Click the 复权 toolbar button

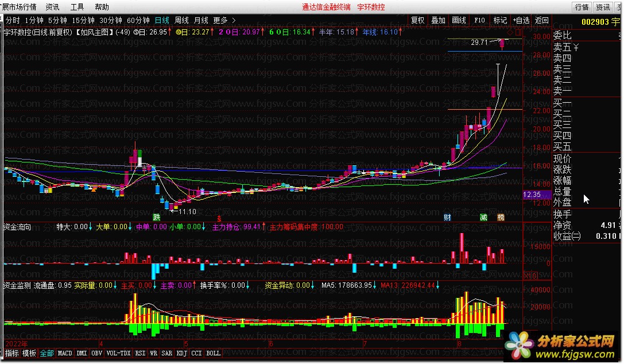(x=417, y=20)
